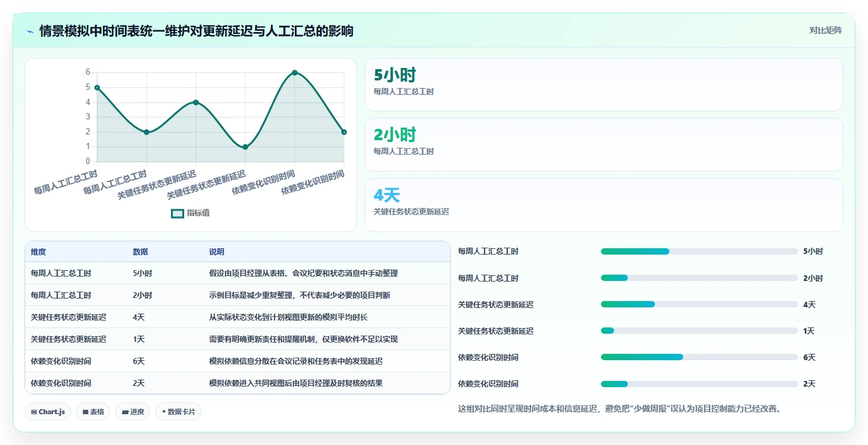Click the description starting 需要有明确更新责任

pyautogui.click(x=304, y=339)
